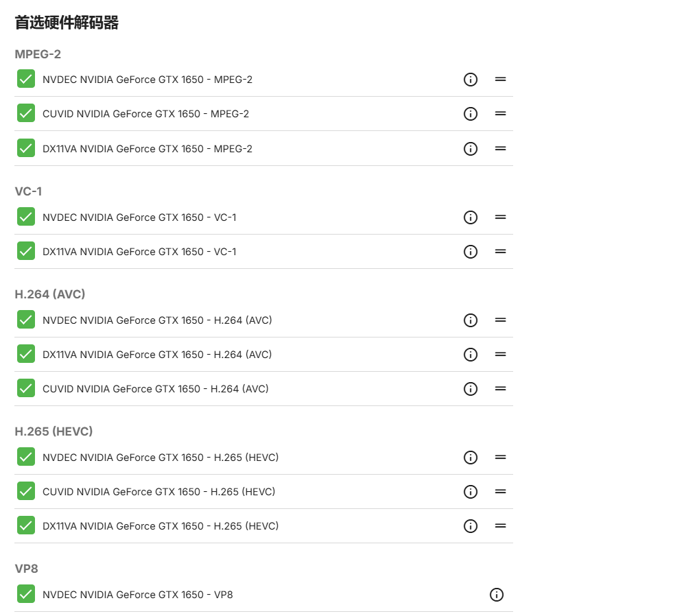Click info icon for CUVID MPEG-2

point(471,114)
